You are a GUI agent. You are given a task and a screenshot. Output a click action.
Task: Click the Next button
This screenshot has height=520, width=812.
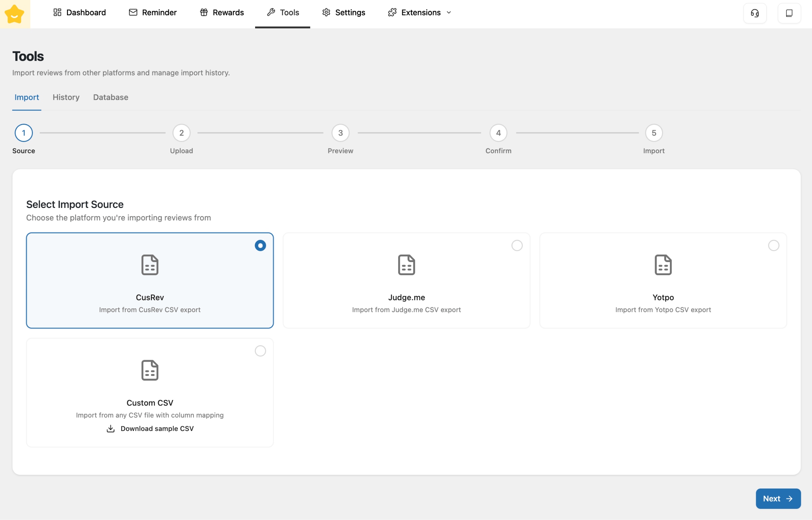coord(778,498)
